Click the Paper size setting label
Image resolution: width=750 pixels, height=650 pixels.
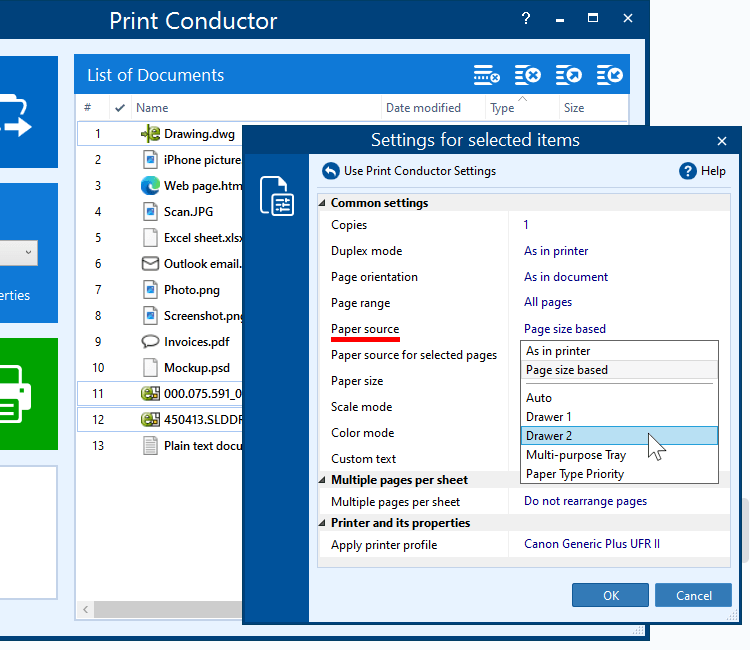pyautogui.click(x=357, y=381)
